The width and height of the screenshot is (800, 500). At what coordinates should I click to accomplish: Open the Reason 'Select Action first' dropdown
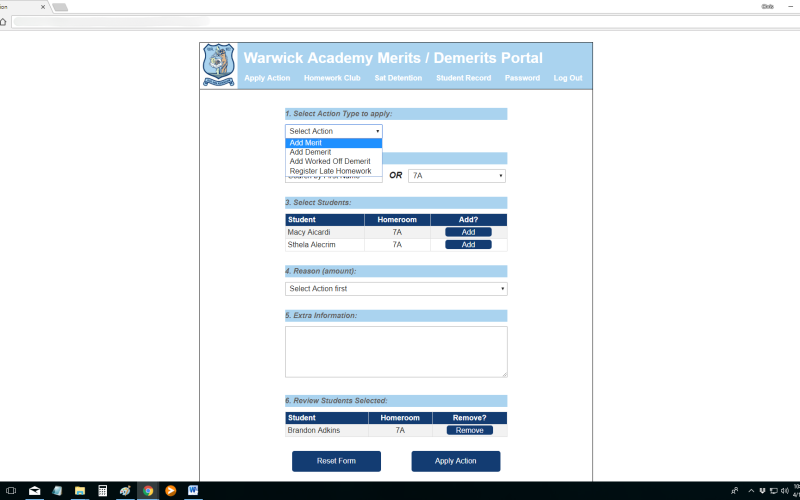(396, 289)
